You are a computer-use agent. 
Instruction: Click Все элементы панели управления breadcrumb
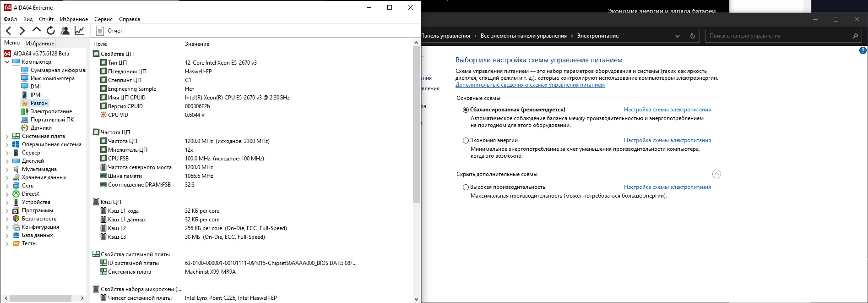coord(523,36)
